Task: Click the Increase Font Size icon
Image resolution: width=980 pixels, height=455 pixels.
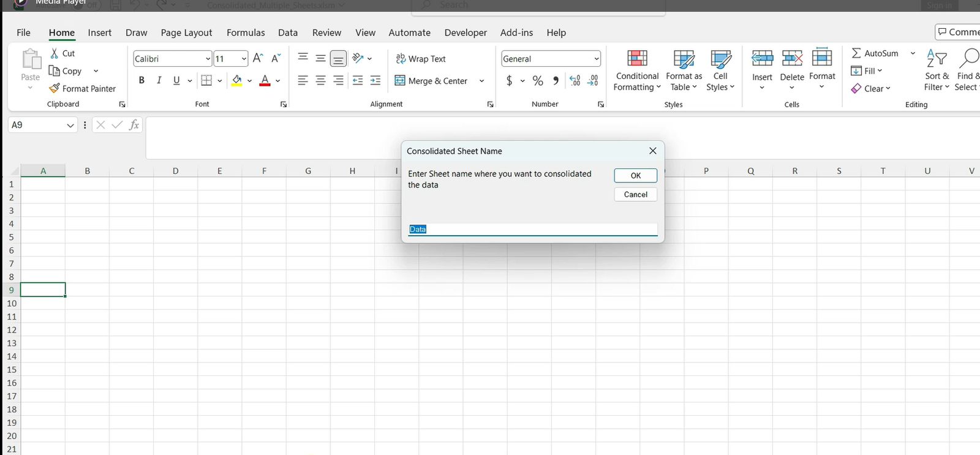Action: (258, 58)
